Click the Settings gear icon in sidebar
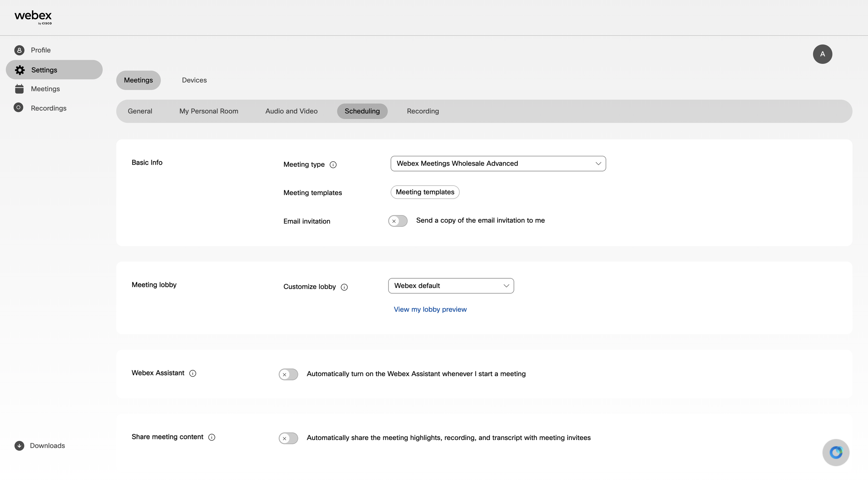 (x=20, y=70)
